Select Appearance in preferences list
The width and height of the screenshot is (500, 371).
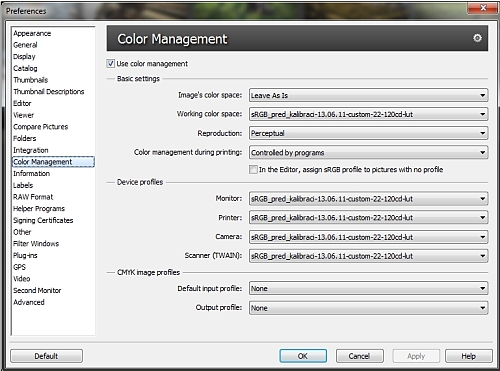[32, 33]
